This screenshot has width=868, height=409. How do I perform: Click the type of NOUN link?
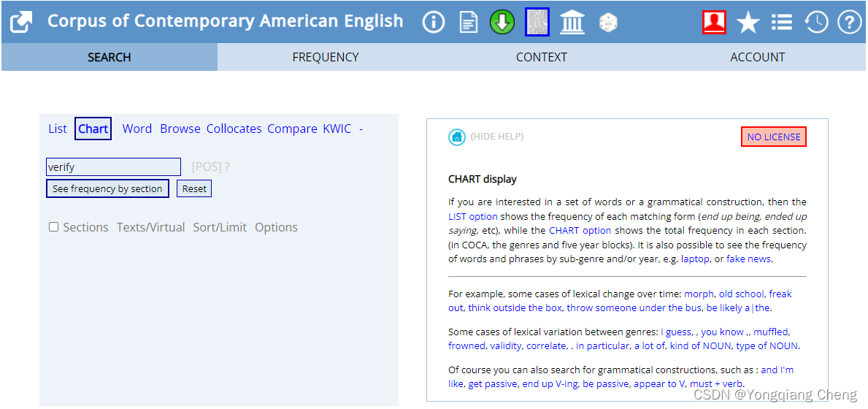767,346
